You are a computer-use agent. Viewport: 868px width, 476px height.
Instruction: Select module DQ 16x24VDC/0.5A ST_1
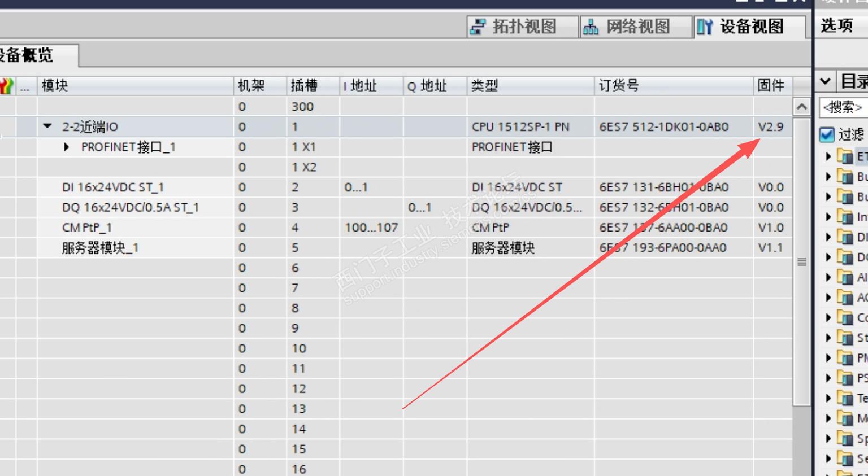tap(131, 207)
